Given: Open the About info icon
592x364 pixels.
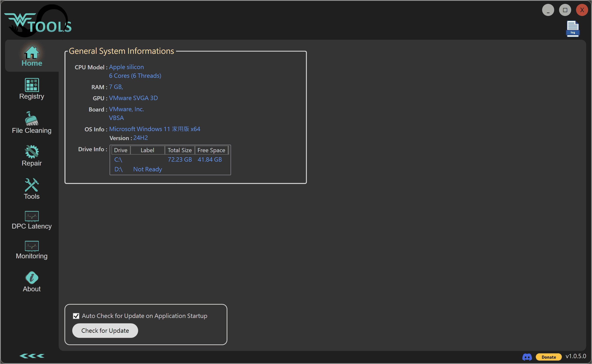Looking at the screenshot, I should [x=32, y=278].
